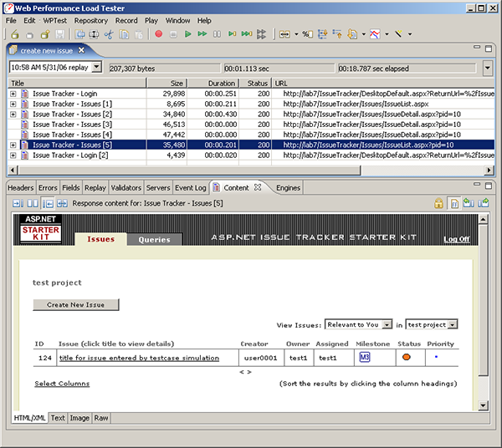Open the dropdown at right of elapsed time
Image resolution: width=502 pixels, height=448 pixels.
[487, 68]
